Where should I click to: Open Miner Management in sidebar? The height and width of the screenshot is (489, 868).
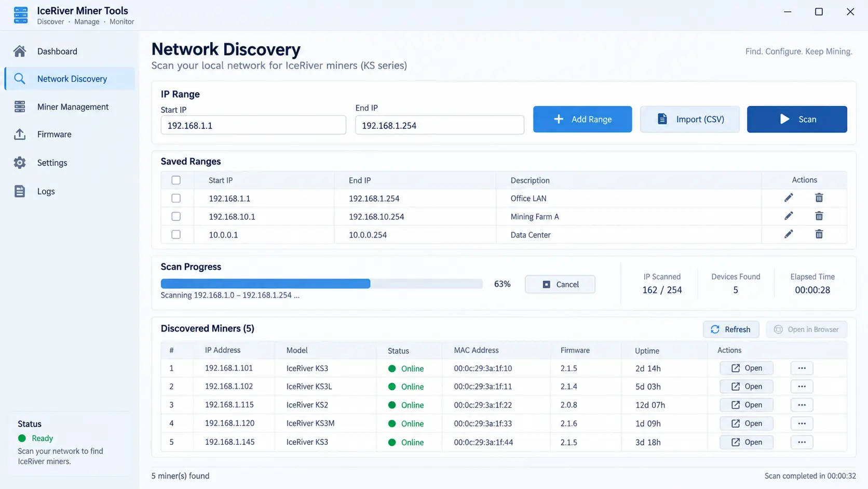[70, 107]
